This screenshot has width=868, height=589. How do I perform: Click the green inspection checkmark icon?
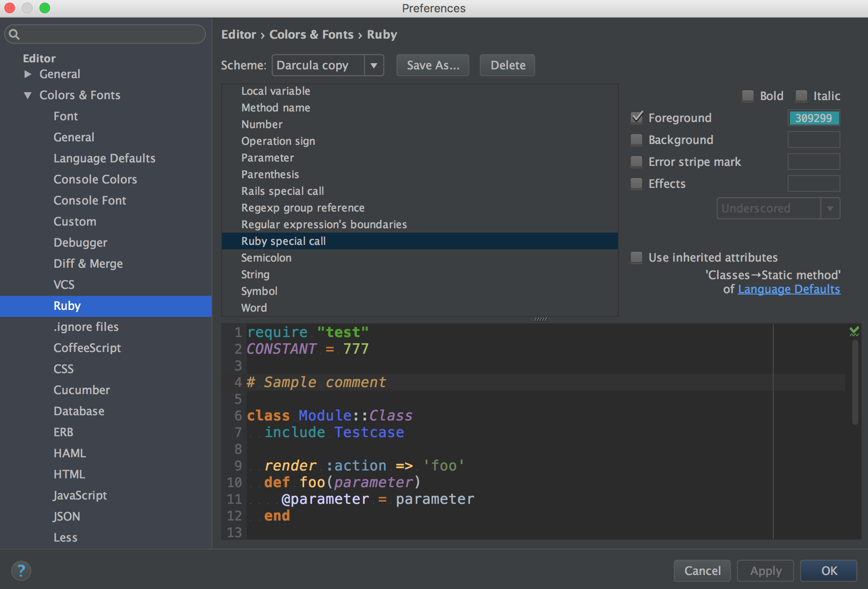(854, 331)
